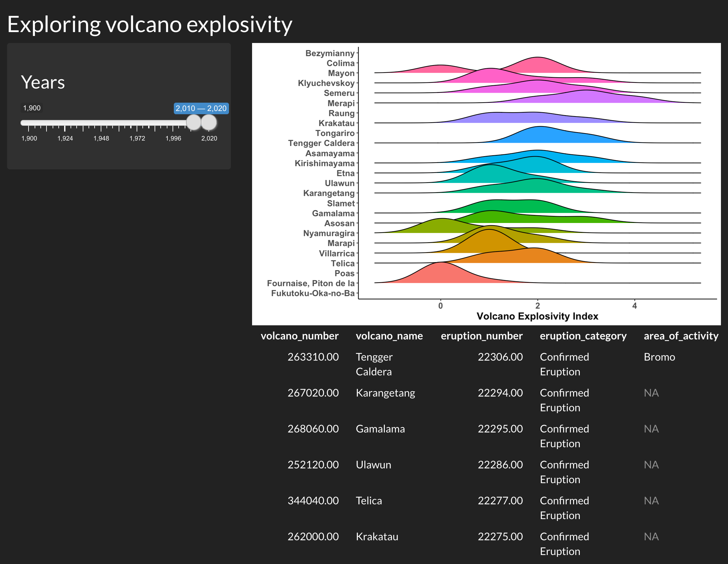Click the Exploring volcano explosivity title

click(x=150, y=24)
